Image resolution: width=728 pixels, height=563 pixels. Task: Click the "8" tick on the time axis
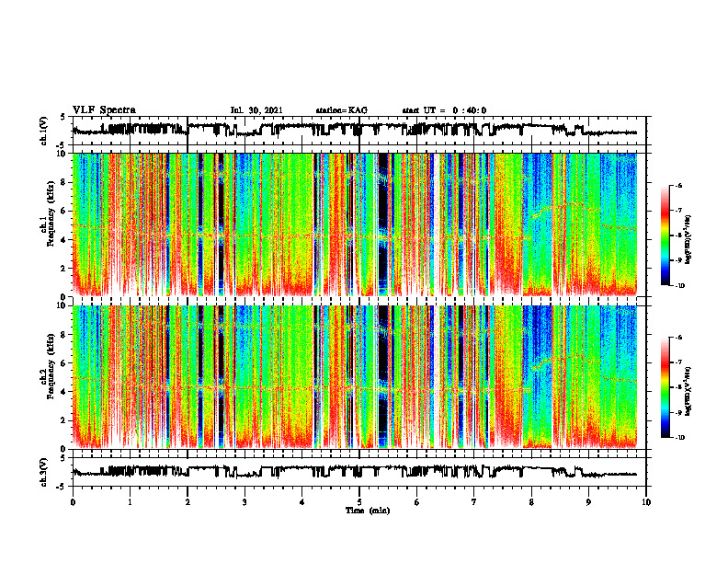[x=531, y=502]
